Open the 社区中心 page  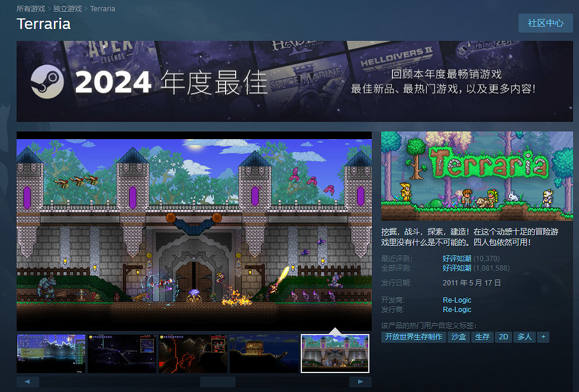545,23
